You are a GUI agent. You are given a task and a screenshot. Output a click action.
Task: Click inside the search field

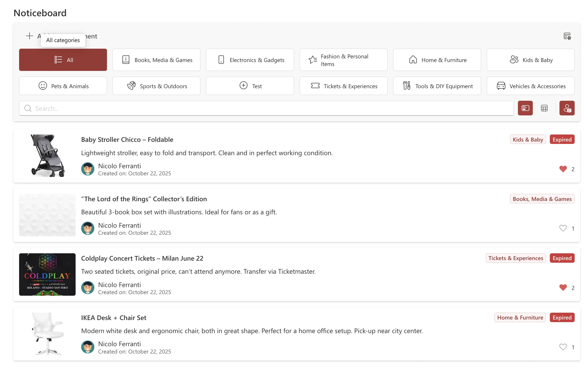click(157, 108)
